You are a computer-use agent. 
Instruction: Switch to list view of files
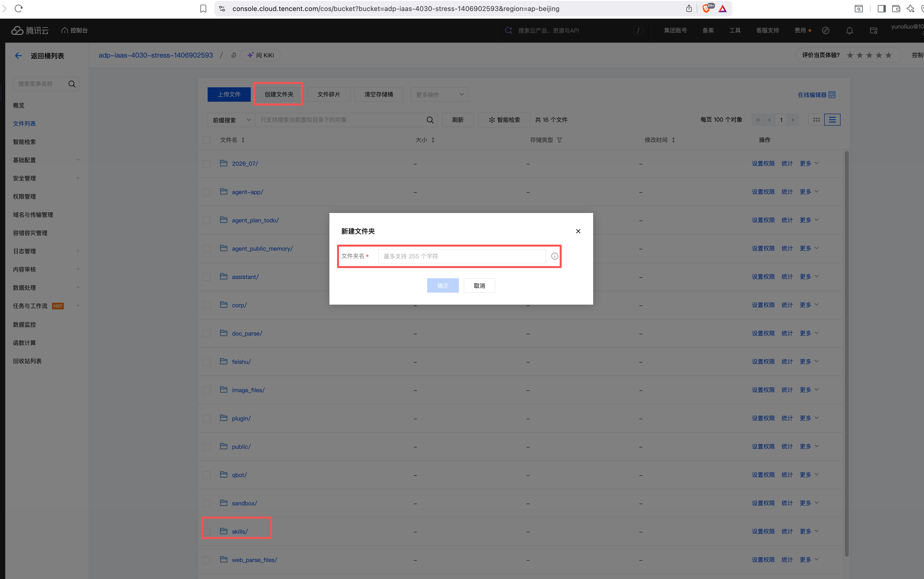click(832, 120)
